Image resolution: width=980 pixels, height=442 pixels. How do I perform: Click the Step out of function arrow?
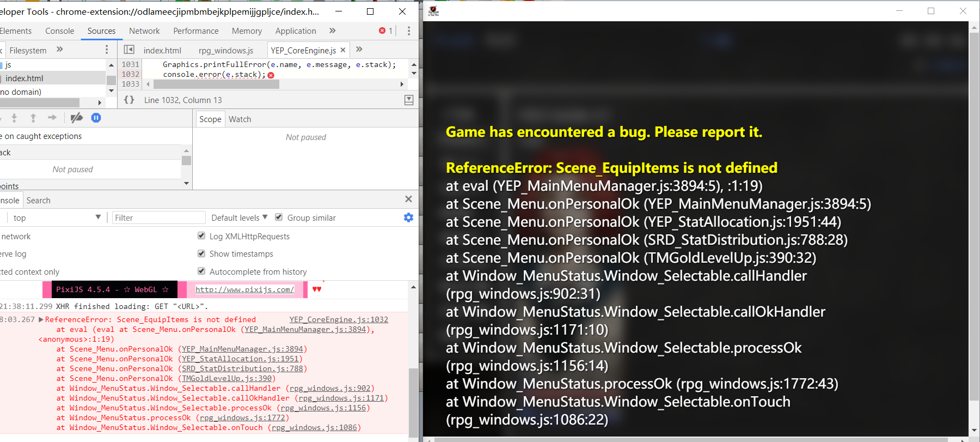coord(33,118)
